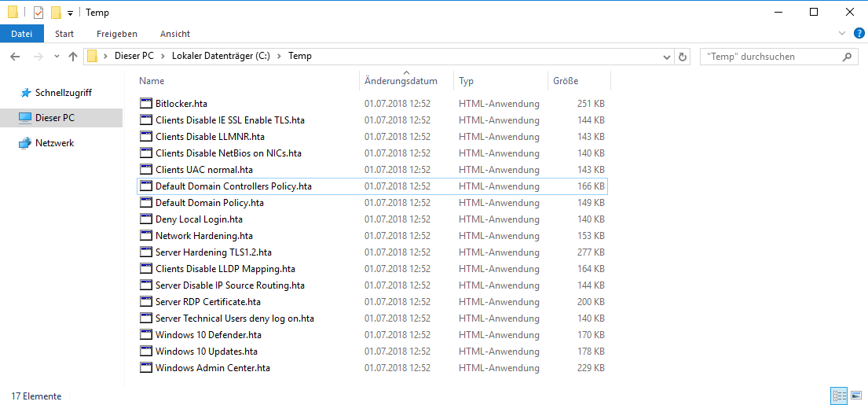The width and height of the screenshot is (868, 405).
Task: Open the Quick Access Toolbar customize dropdown
Action: pyautogui.click(x=70, y=13)
